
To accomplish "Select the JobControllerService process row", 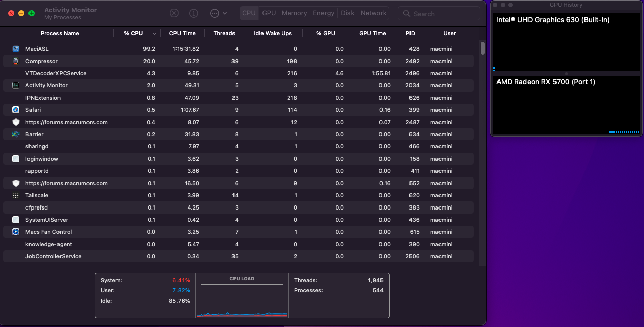I will tap(239, 256).
